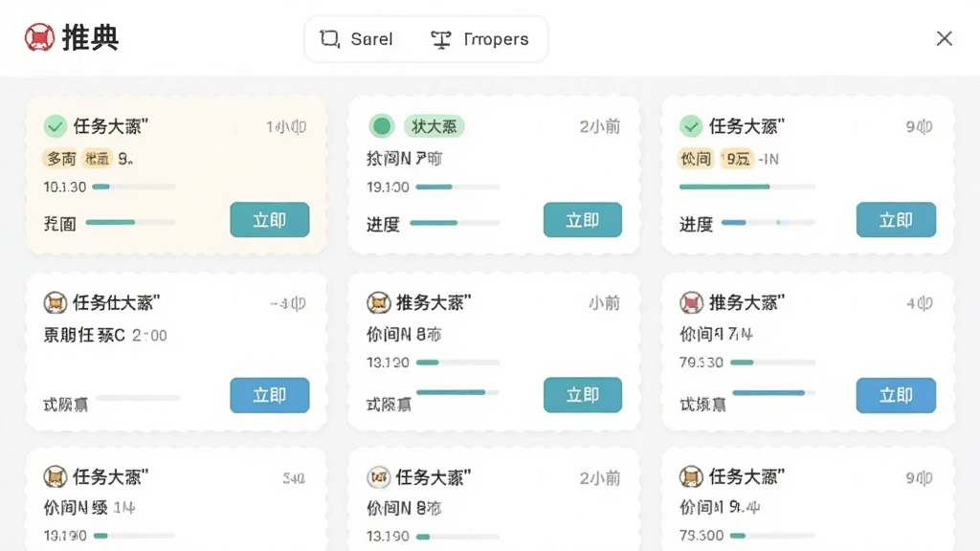Click the 19万 tag
The height and width of the screenshot is (551, 980).
pos(736,159)
